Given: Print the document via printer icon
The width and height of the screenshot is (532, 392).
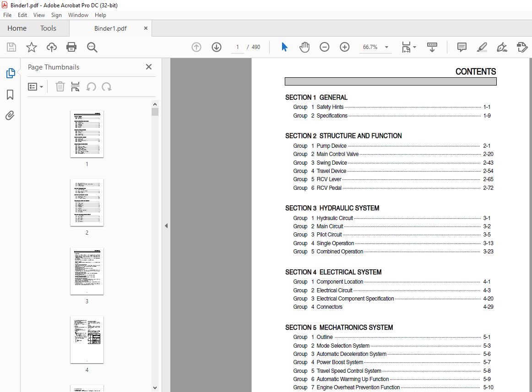Looking at the screenshot, I should tap(71, 47).
